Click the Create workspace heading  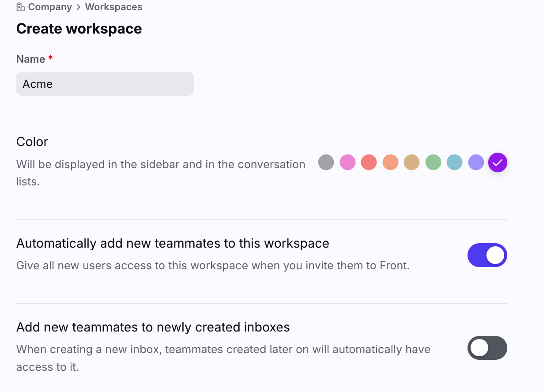(79, 29)
